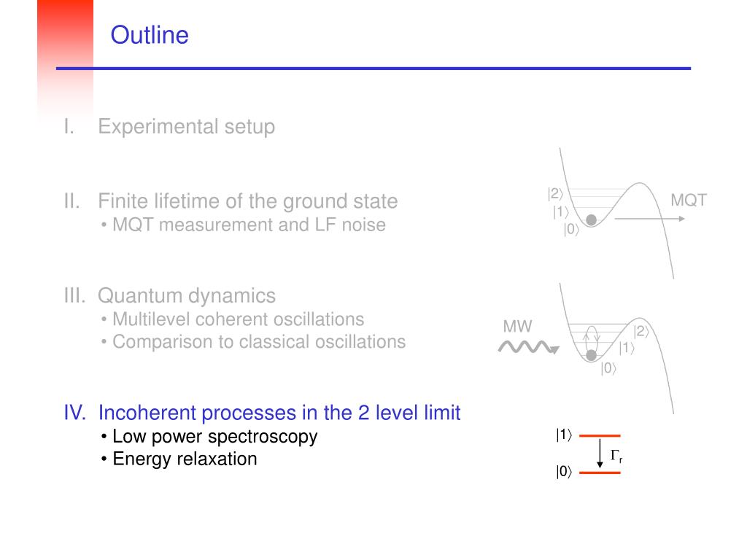Select Incoherent processes in the 2 level limit
The height and width of the screenshot is (560, 747).
279,413
